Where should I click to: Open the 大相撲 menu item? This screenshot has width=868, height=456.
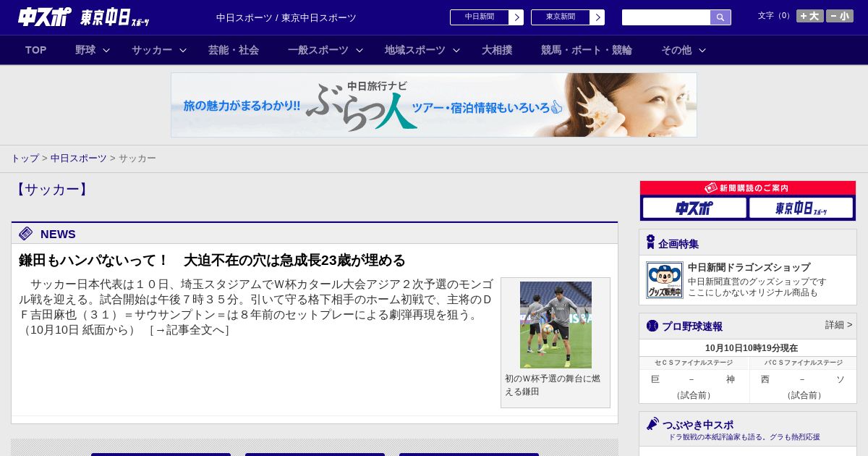click(x=497, y=50)
